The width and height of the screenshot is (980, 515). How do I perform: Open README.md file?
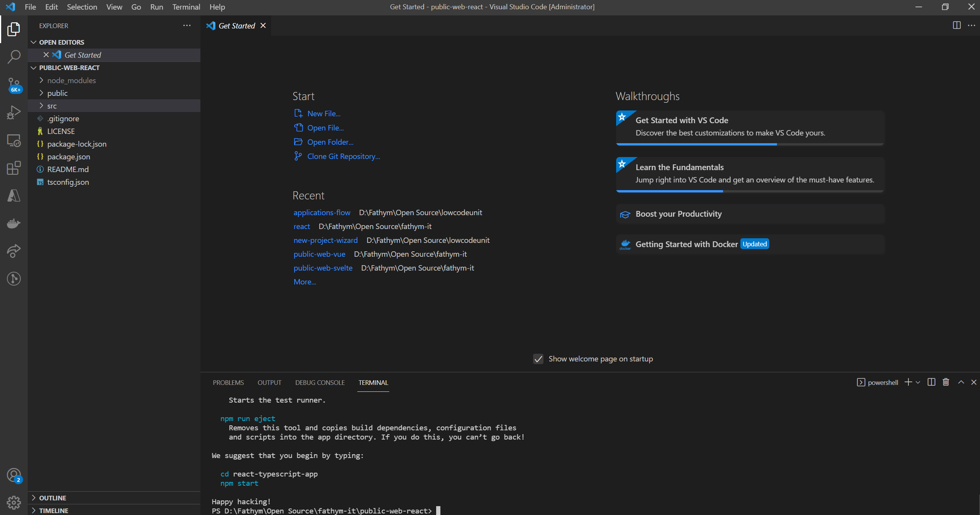pos(114,169)
